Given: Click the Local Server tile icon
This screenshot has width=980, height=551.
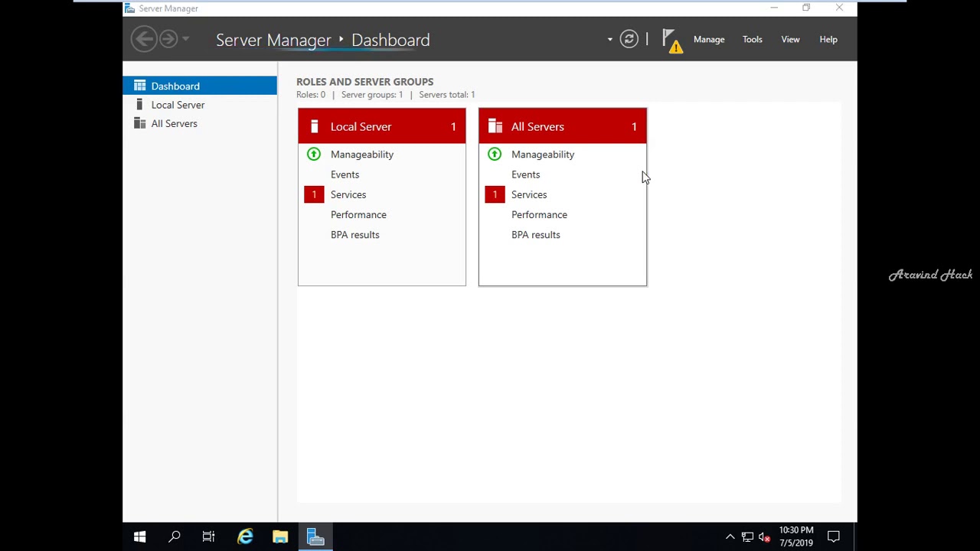Looking at the screenshot, I should coord(314,126).
